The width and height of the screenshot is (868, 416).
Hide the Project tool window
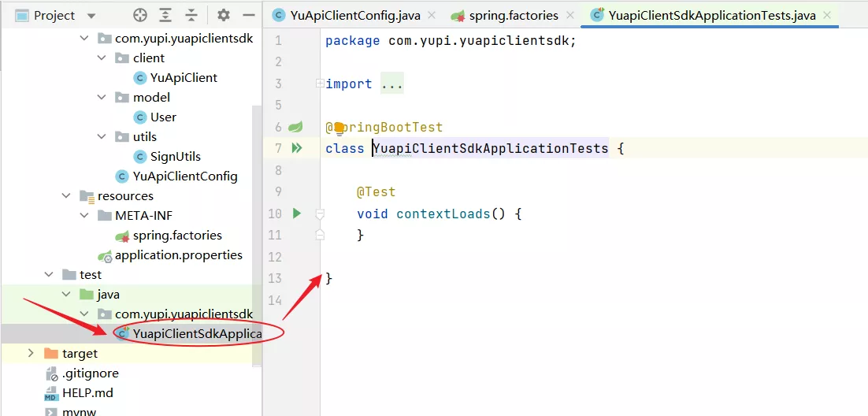point(249,16)
